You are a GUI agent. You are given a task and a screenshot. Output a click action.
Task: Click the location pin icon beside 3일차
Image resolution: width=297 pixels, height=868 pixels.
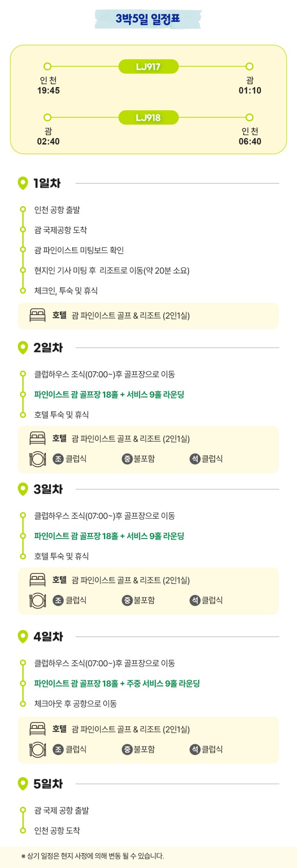[x=23, y=489]
